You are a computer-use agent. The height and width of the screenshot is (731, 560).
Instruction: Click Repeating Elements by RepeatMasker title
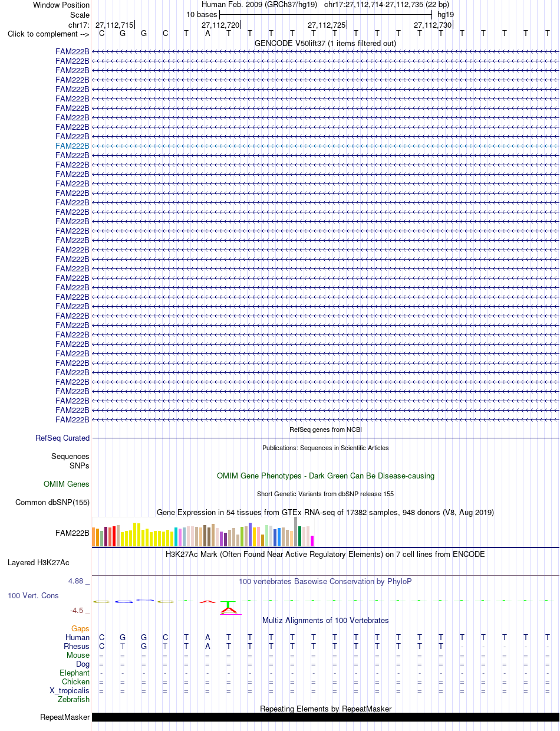point(325,709)
